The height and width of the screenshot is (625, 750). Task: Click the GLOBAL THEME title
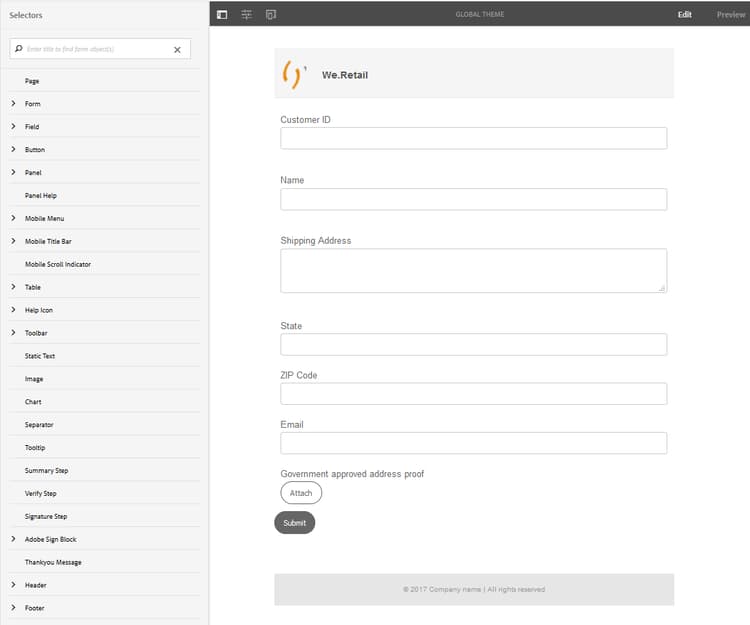click(480, 14)
